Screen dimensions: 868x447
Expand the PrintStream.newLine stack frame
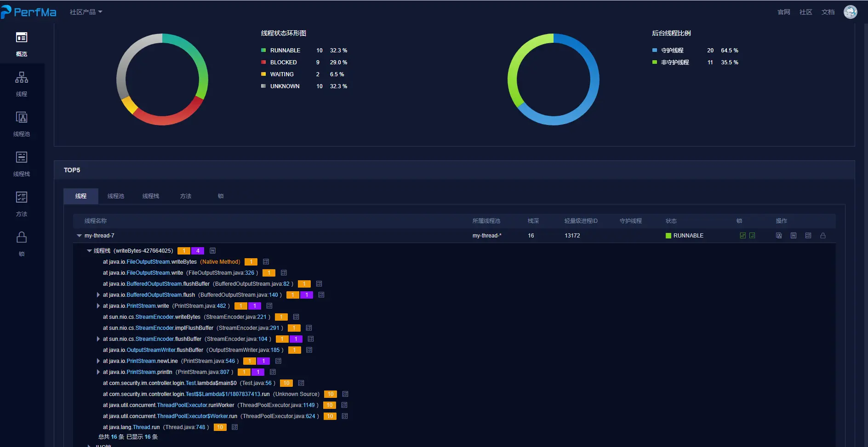(x=98, y=361)
